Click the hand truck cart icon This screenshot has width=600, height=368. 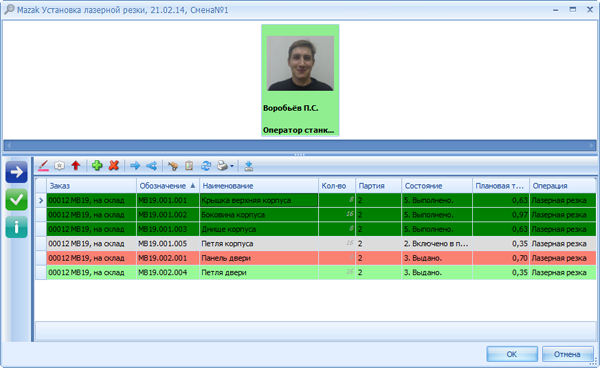click(x=173, y=166)
